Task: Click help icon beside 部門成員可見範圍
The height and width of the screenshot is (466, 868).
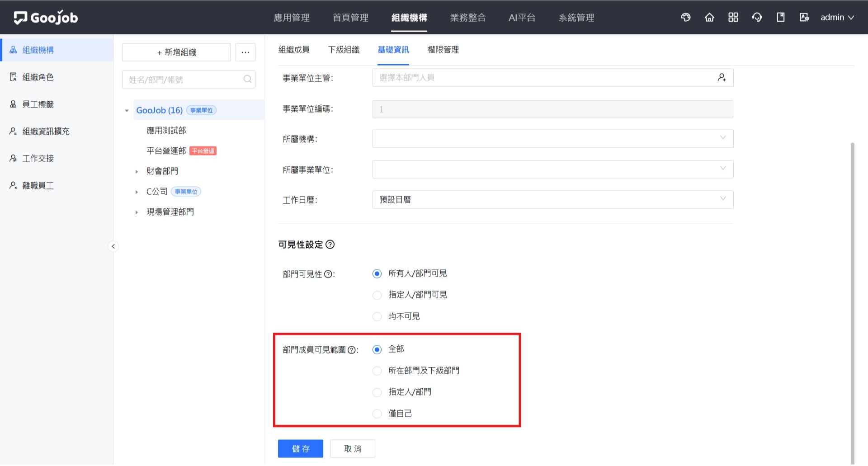Action: [x=352, y=350]
